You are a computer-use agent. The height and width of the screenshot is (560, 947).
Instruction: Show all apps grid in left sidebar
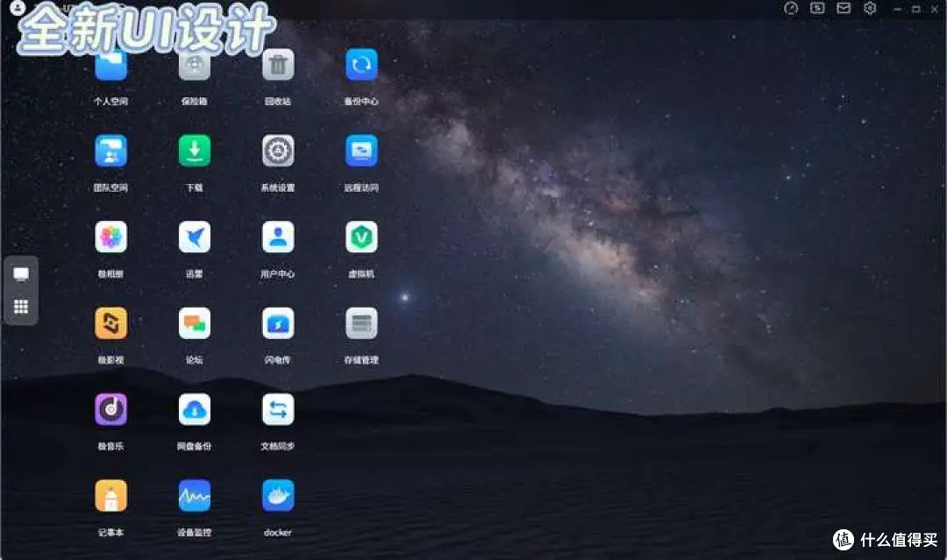tap(21, 307)
